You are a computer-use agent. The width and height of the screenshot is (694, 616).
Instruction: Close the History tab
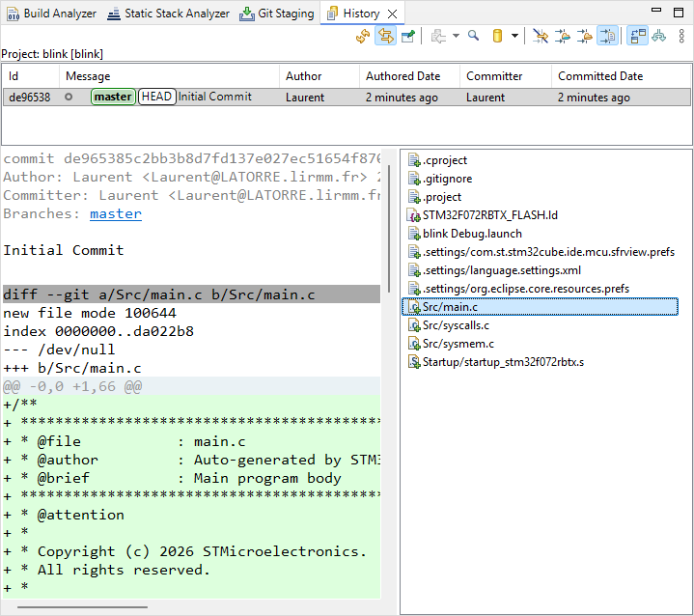point(393,14)
